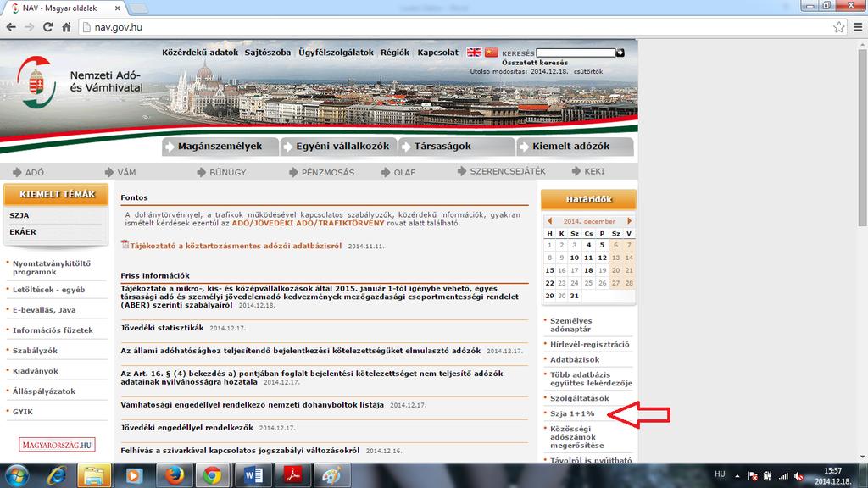Open the Magánszemélyek tab
This screenshot has height=488, width=868.
pyautogui.click(x=220, y=147)
